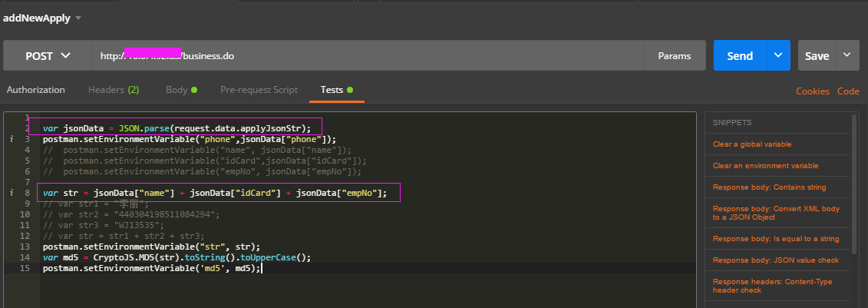Insert snippet Response headers: Content-Type header check
Image resolution: width=868 pixels, height=308 pixels.
click(x=772, y=286)
